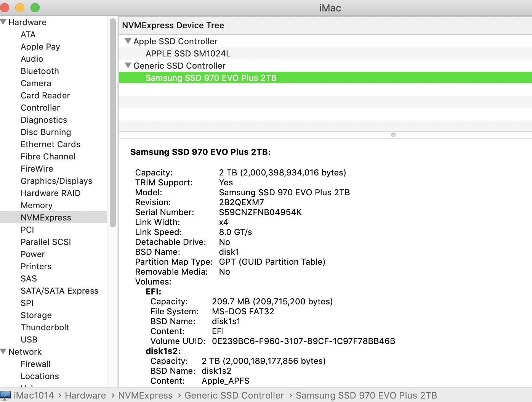The height and width of the screenshot is (402, 532).
Task: Open Locations under Network
Action: click(x=40, y=376)
